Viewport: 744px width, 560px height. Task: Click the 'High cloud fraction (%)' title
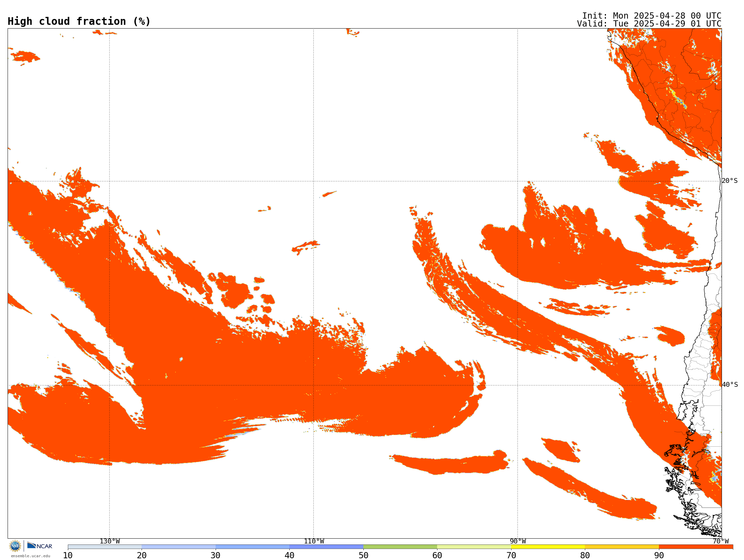79,21
